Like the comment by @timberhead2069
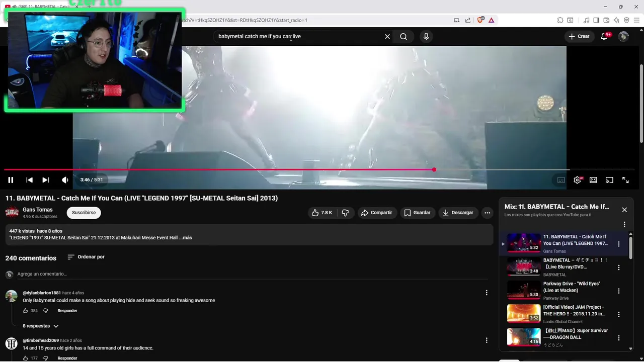The image size is (644, 362). tap(26, 358)
